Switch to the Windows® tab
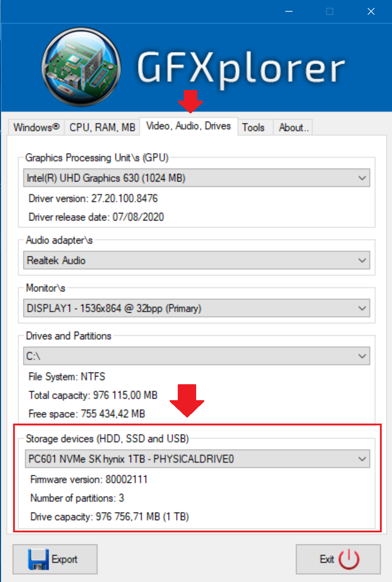392x582 pixels. pyautogui.click(x=36, y=127)
